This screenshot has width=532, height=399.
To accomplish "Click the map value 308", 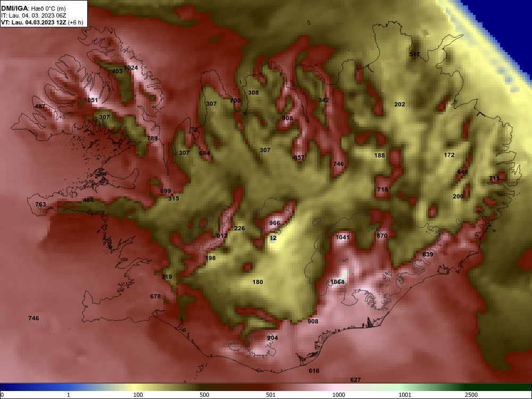I will (253, 93).
